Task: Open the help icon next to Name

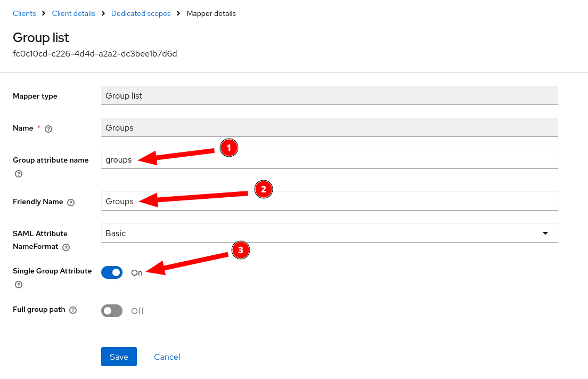Action: (48, 128)
